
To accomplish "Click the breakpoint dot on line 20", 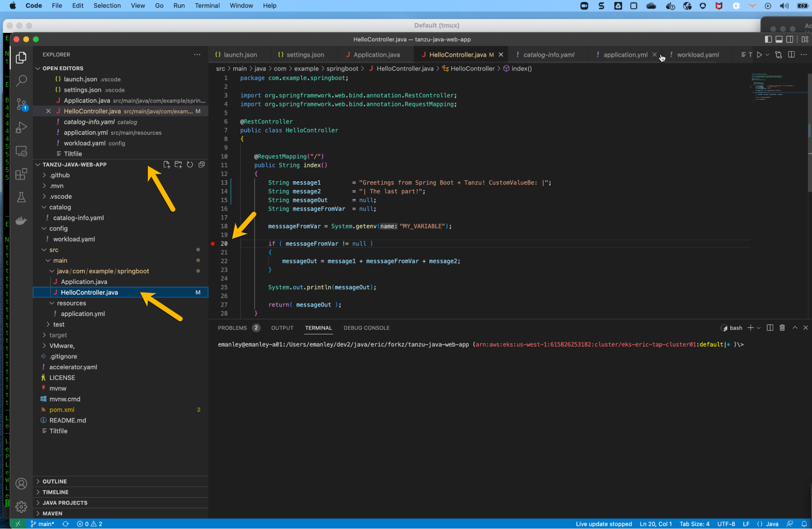I will 213,244.
